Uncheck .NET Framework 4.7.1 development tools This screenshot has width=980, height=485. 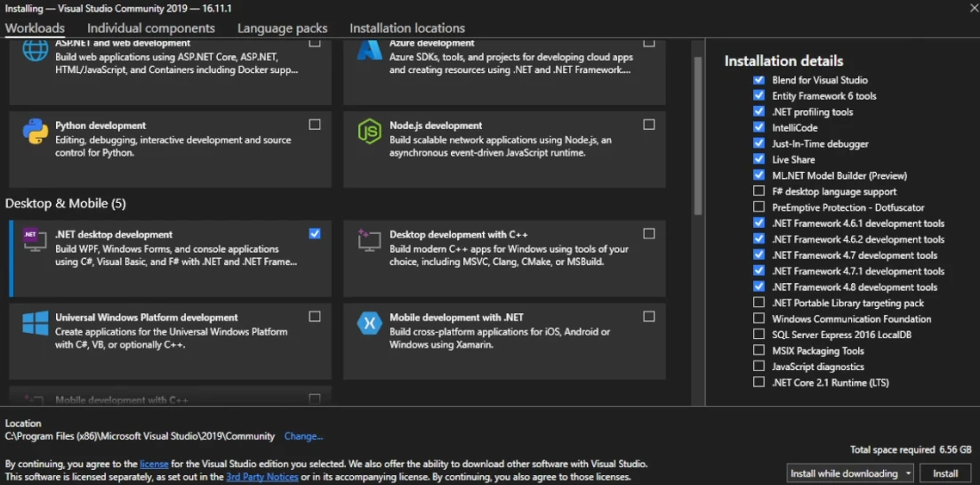pos(759,271)
